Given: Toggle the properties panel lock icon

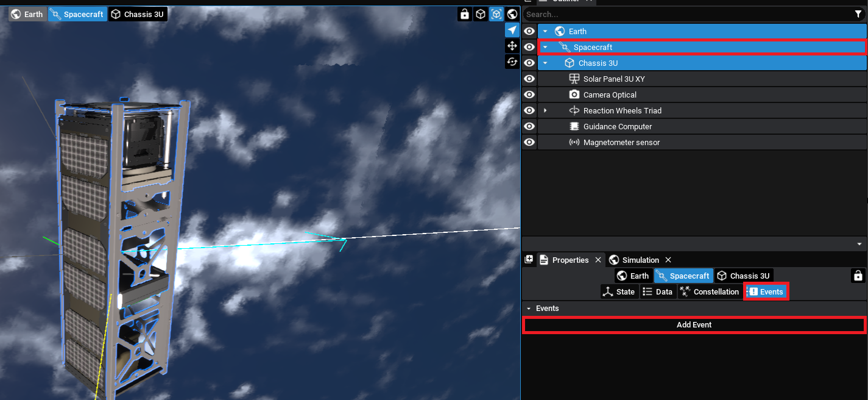Looking at the screenshot, I should tap(858, 276).
